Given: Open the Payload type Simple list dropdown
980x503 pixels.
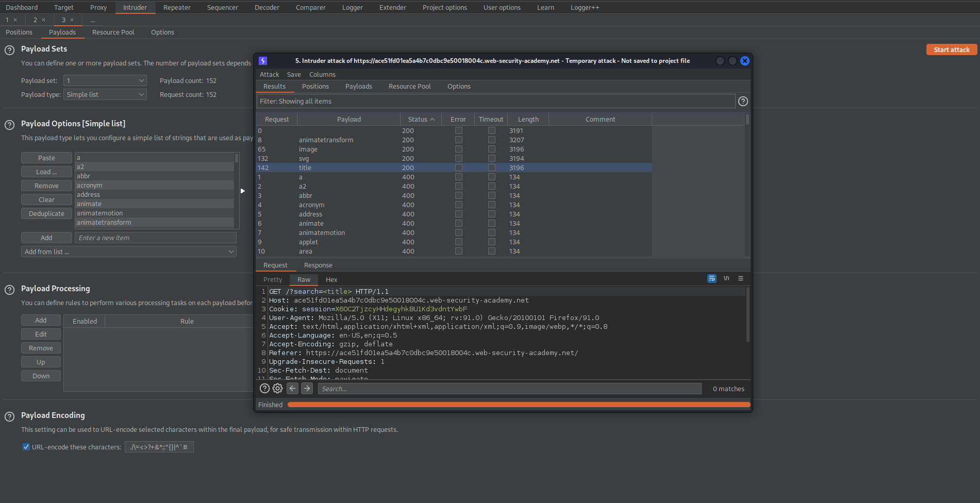Looking at the screenshot, I should (x=105, y=95).
